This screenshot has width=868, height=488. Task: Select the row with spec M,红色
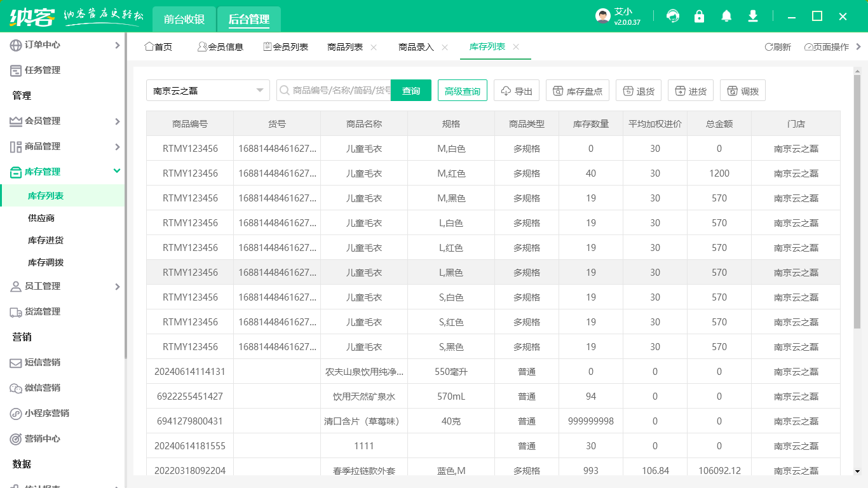(493, 173)
